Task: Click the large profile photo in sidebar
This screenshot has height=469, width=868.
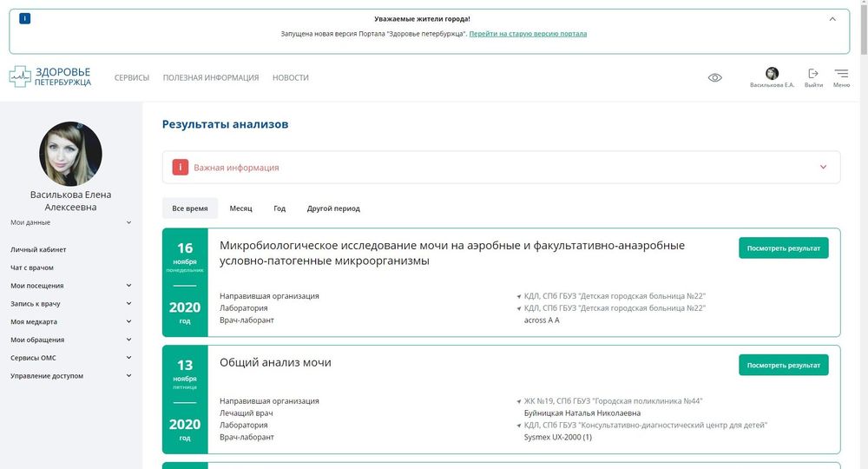Action: pos(70,154)
